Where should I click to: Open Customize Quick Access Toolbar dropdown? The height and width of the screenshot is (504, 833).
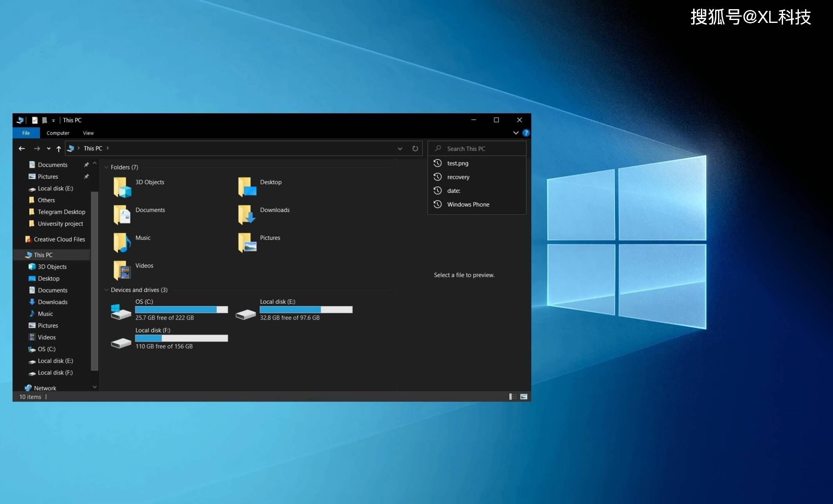53,120
